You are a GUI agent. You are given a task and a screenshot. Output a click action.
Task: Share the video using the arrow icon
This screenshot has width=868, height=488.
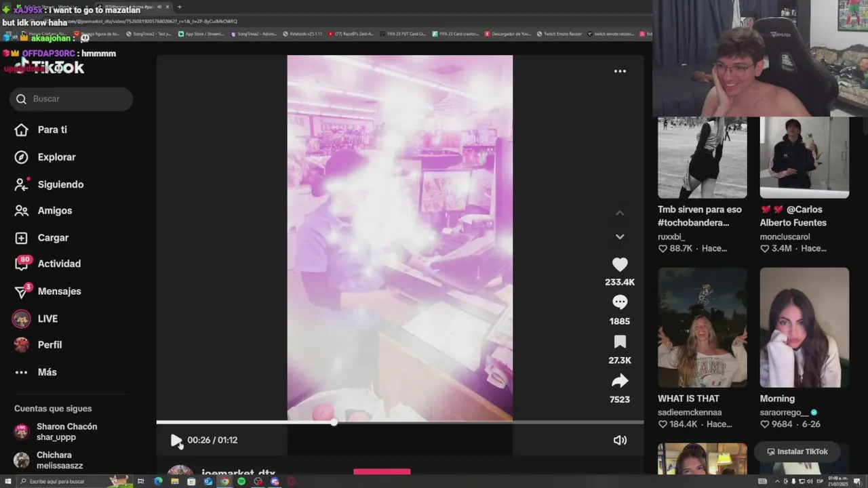pyautogui.click(x=620, y=381)
